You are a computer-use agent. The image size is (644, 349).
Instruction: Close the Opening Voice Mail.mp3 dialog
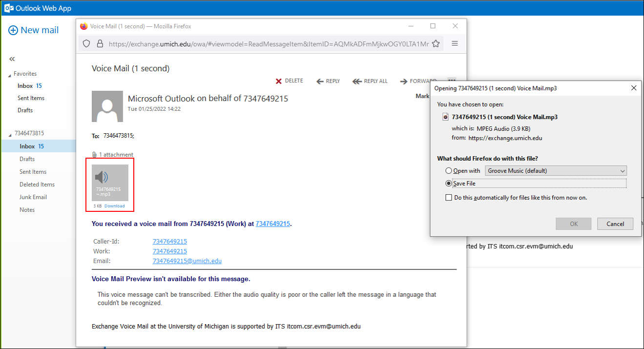pyautogui.click(x=634, y=88)
